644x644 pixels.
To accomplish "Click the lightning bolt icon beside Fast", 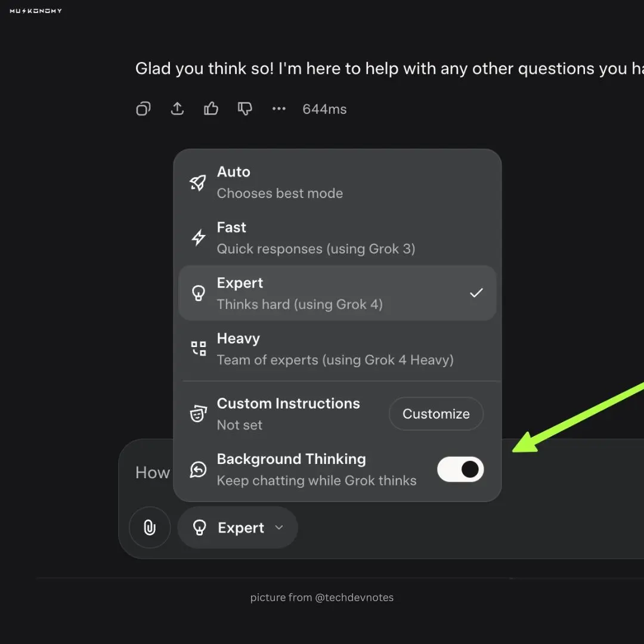I will [x=199, y=237].
